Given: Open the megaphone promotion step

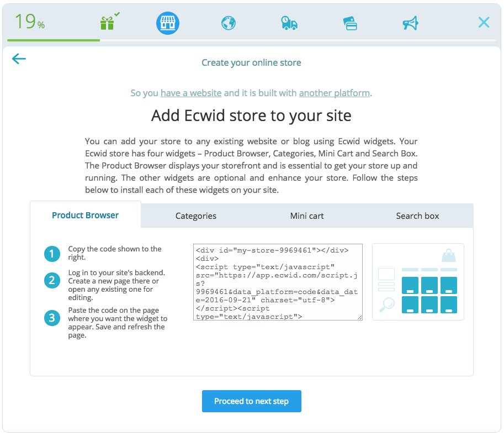Looking at the screenshot, I should [x=411, y=23].
